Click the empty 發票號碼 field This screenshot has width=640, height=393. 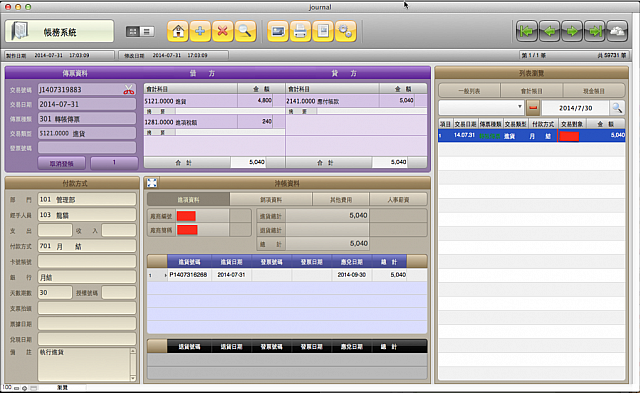[x=87, y=147]
